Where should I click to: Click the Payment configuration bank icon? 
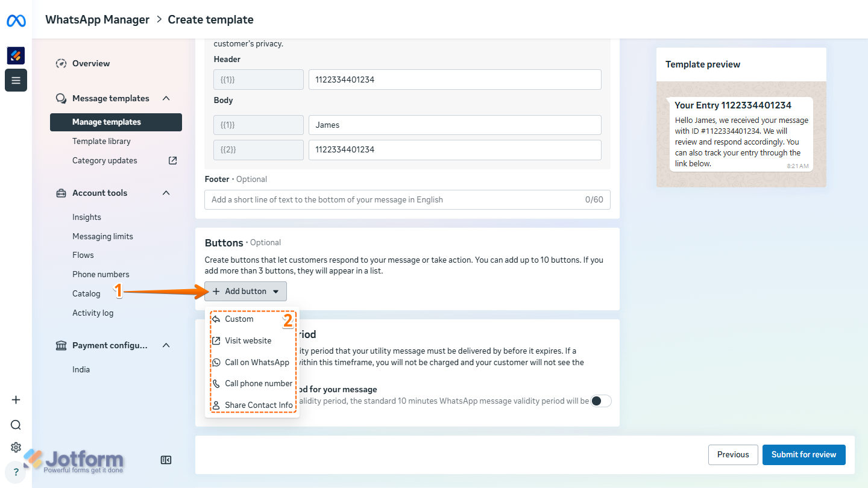[61, 345]
